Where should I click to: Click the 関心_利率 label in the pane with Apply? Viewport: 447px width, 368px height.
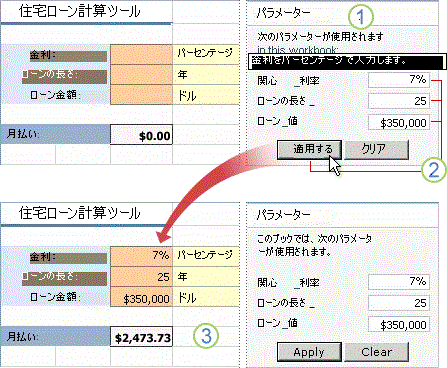pyautogui.click(x=288, y=283)
